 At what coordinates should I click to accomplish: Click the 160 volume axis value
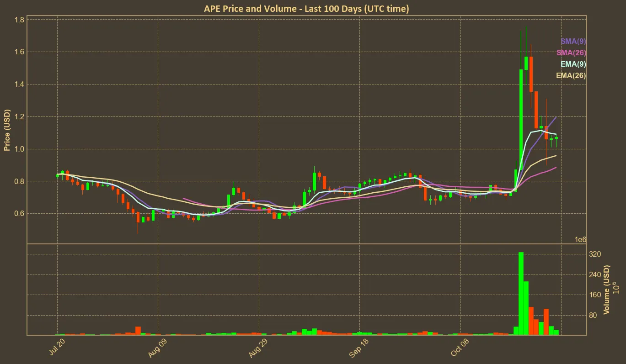click(x=595, y=295)
